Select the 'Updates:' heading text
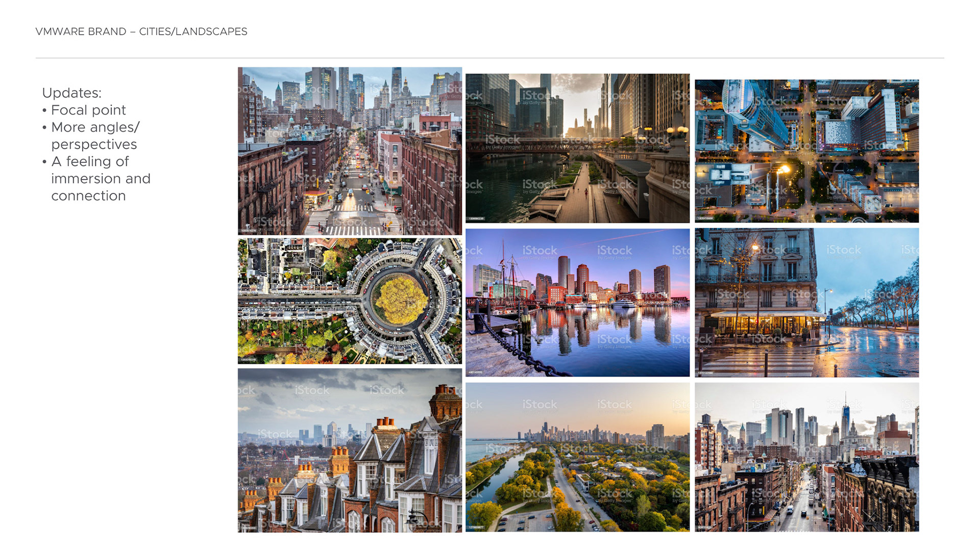This screenshot has width=980, height=551. pyautogui.click(x=71, y=93)
